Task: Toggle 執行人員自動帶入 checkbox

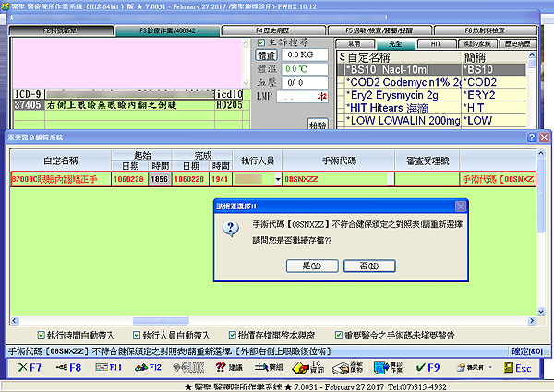Action: point(137,335)
